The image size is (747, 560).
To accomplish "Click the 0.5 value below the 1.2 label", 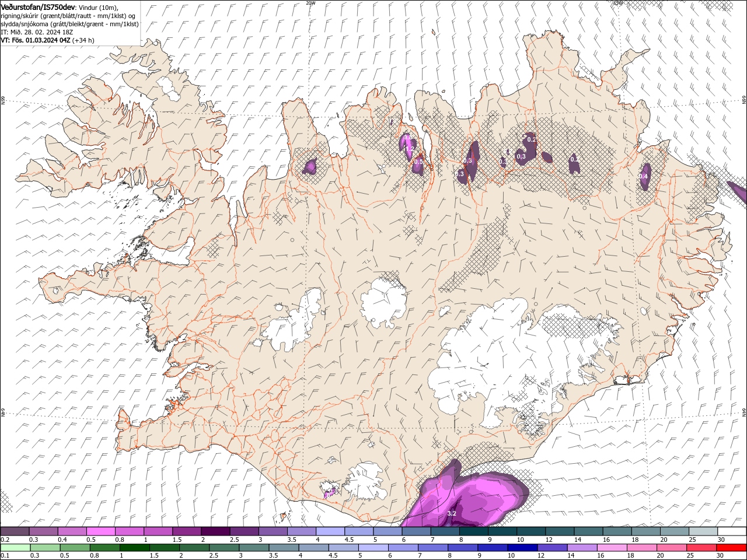I will click(418, 162).
